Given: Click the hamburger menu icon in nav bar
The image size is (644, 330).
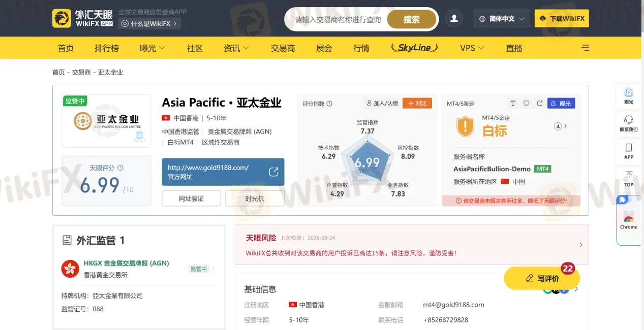Looking at the screenshot, I should (x=586, y=48).
